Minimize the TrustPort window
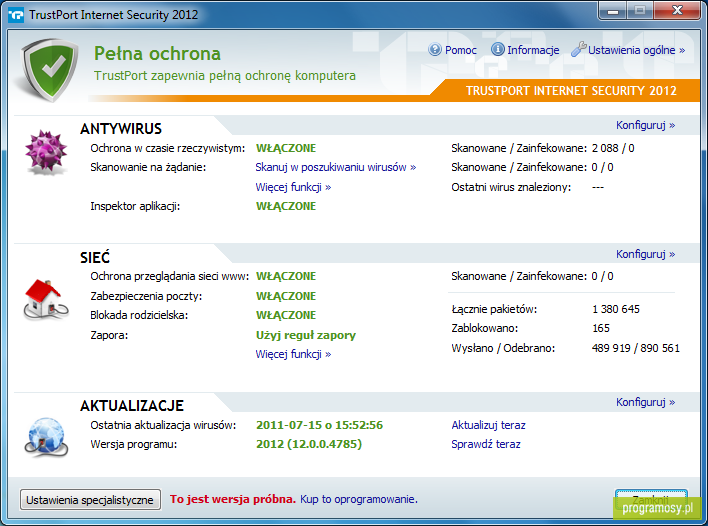 tap(613, 11)
